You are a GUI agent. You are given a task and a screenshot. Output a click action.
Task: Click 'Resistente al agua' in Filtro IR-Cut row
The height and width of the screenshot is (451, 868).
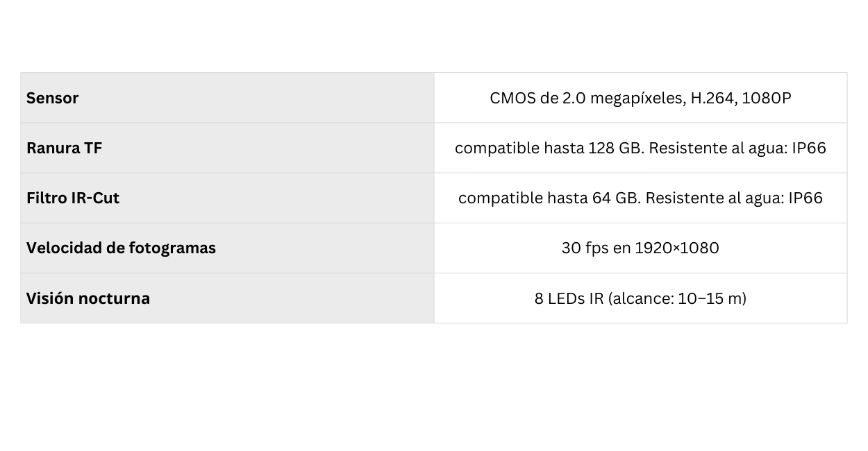pyautogui.click(x=712, y=198)
